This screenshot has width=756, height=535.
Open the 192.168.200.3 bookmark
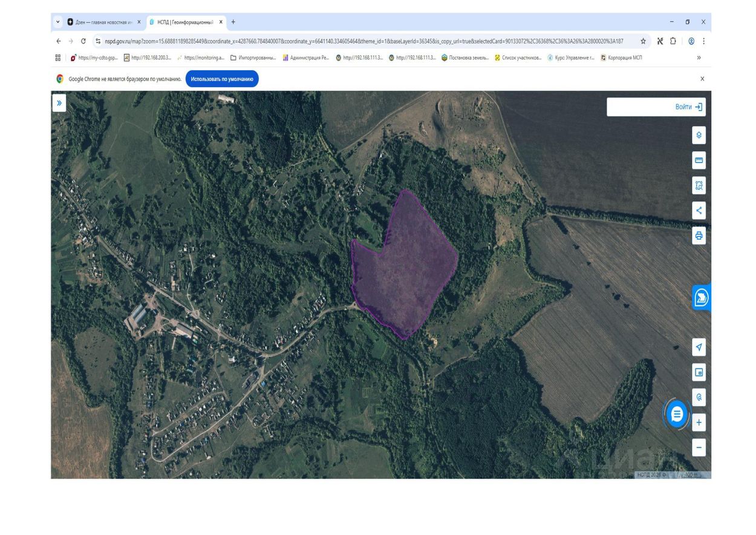tap(148, 57)
